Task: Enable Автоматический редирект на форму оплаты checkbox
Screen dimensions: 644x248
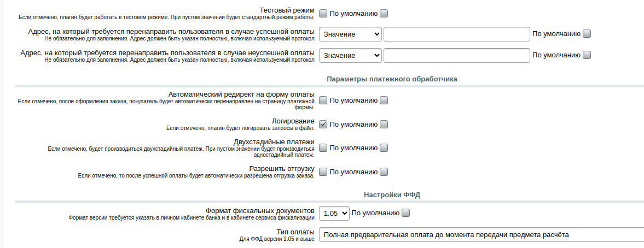Action: [x=323, y=101]
